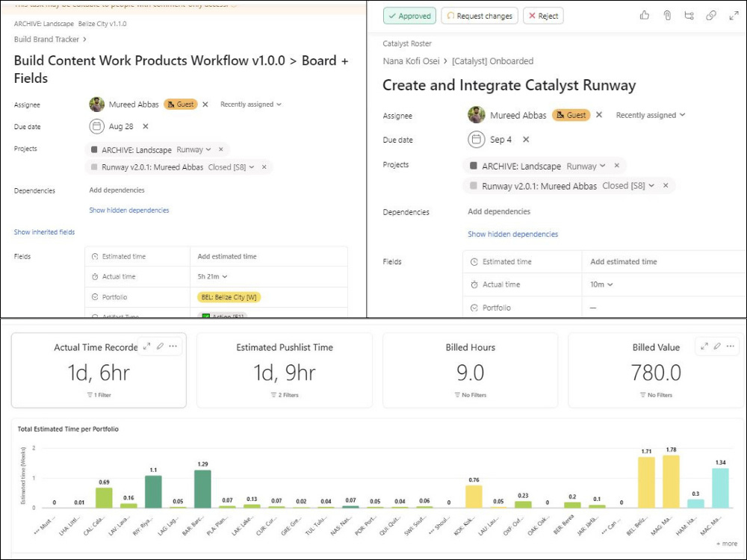Viewport: 747px width, 560px height.
Task: Open the 5h 21m actual time dropdown
Action: coord(212,276)
